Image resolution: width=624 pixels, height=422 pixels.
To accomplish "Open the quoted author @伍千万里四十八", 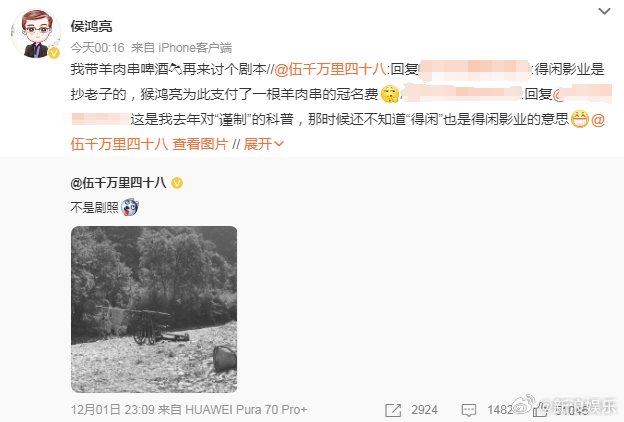I will tap(118, 183).
